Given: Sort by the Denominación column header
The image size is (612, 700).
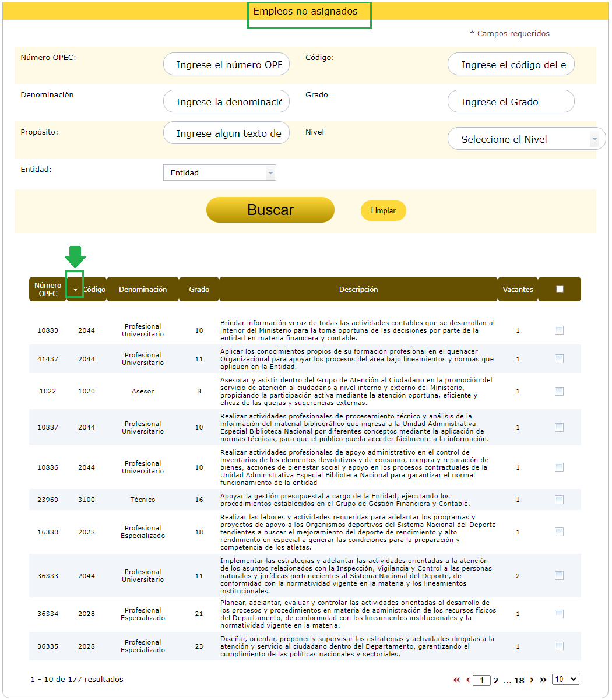Looking at the screenshot, I should [143, 290].
